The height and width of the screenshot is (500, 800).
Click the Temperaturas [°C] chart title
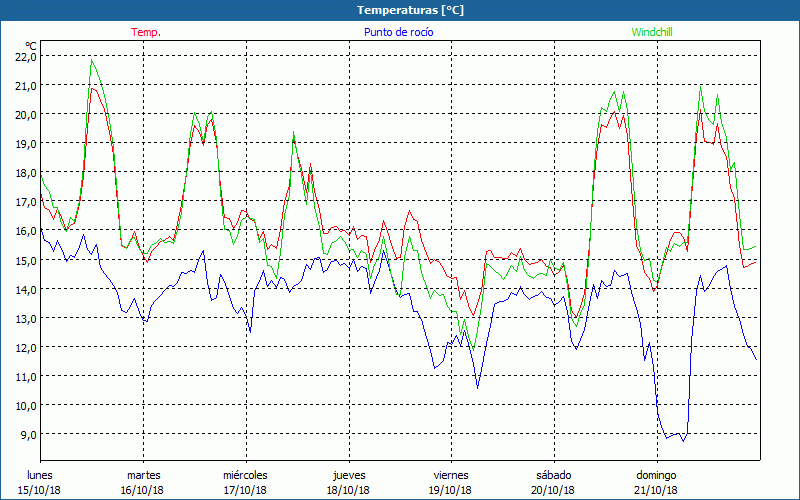(410, 10)
